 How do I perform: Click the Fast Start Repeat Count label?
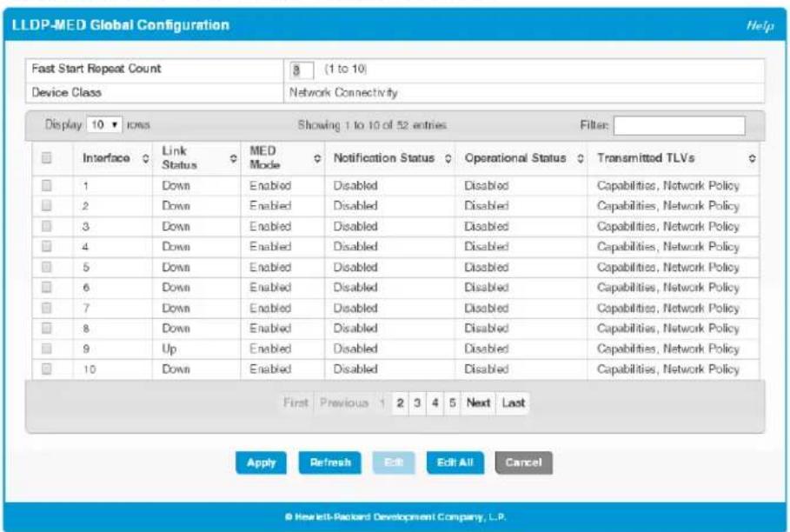coord(96,69)
